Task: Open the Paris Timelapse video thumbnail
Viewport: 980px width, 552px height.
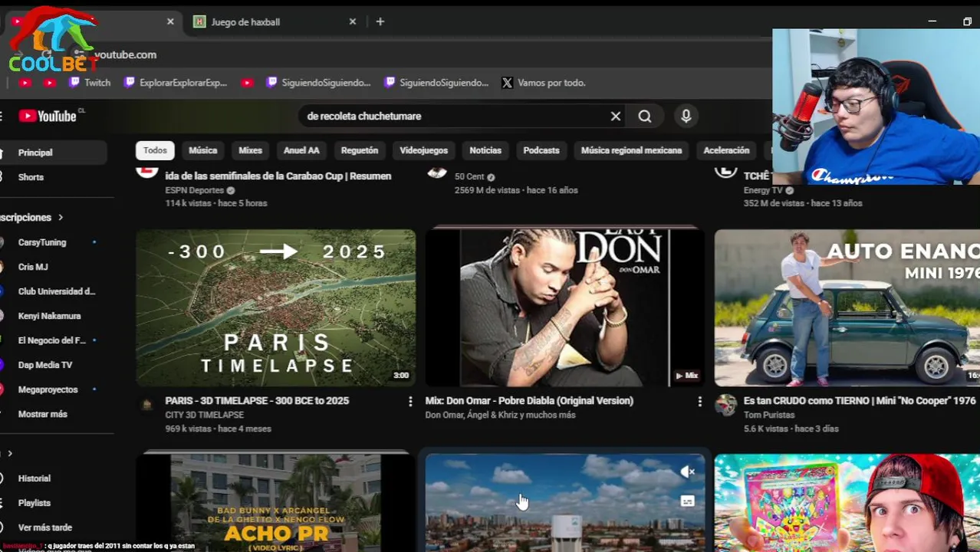Action: pos(276,307)
